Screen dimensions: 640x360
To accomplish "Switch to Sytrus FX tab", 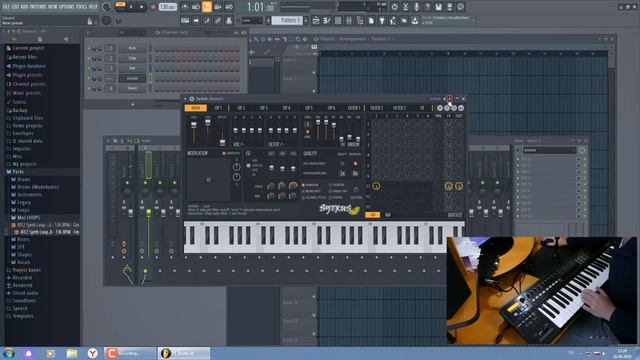I will 422,108.
